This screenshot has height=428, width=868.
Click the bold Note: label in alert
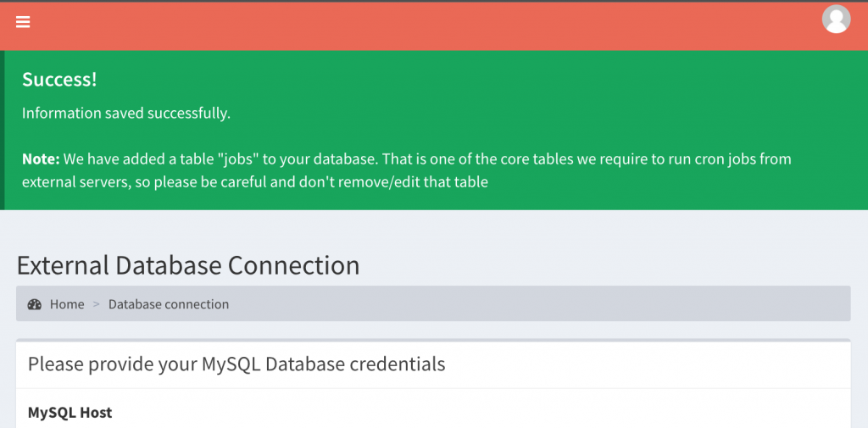pos(41,159)
